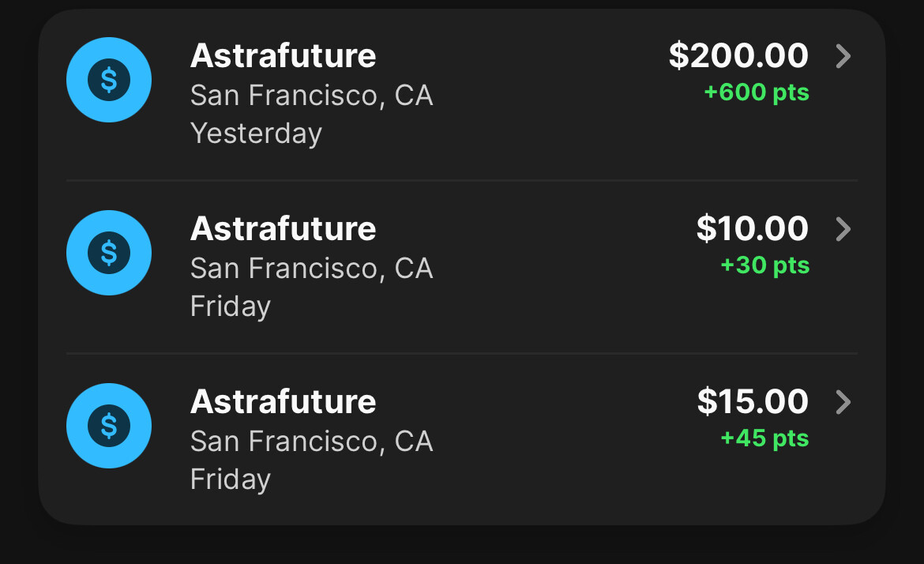
Task: Click the dollar icon beside the $15.00 transaction
Action: click(109, 426)
